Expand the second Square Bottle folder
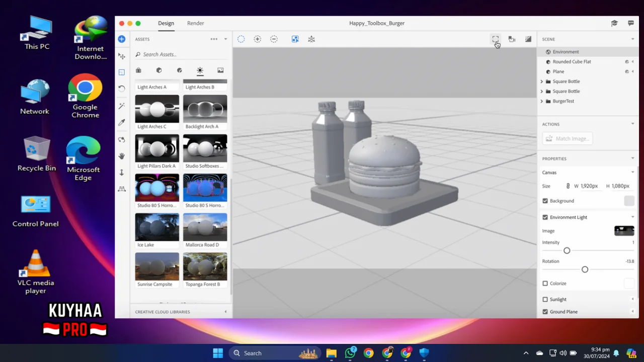644x362 pixels. coord(542,92)
